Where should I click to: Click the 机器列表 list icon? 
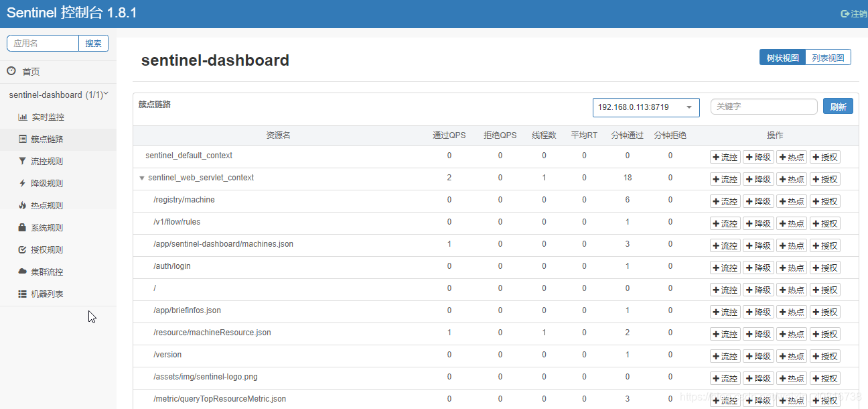coord(23,294)
